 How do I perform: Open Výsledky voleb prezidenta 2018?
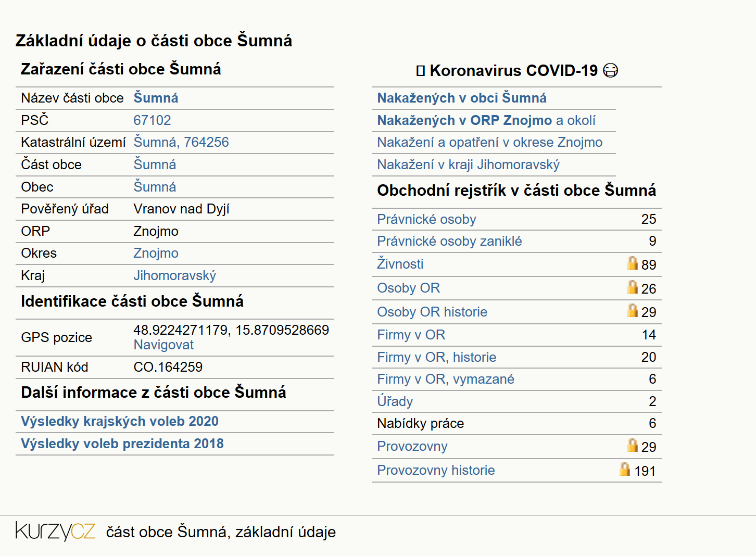click(x=122, y=444)
